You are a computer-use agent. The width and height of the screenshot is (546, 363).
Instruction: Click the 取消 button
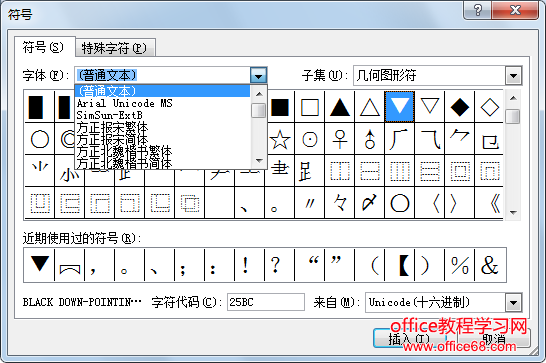coord(494,338)
